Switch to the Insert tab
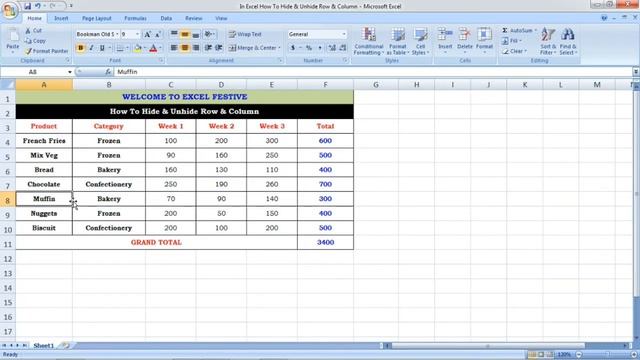 point(61,18)
